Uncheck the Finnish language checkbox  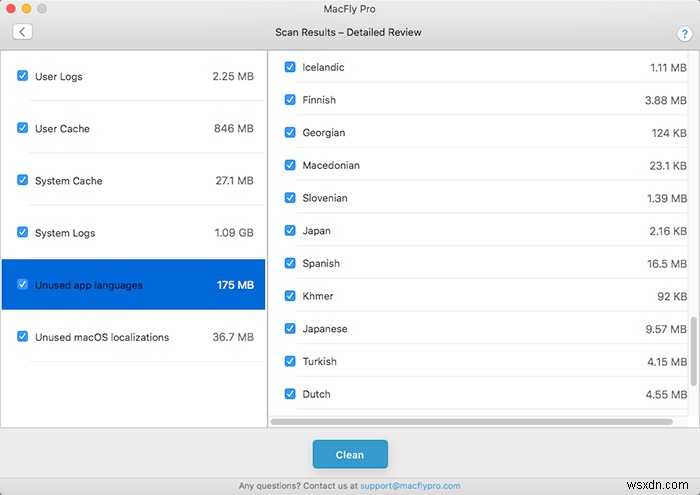click(290, 100)
